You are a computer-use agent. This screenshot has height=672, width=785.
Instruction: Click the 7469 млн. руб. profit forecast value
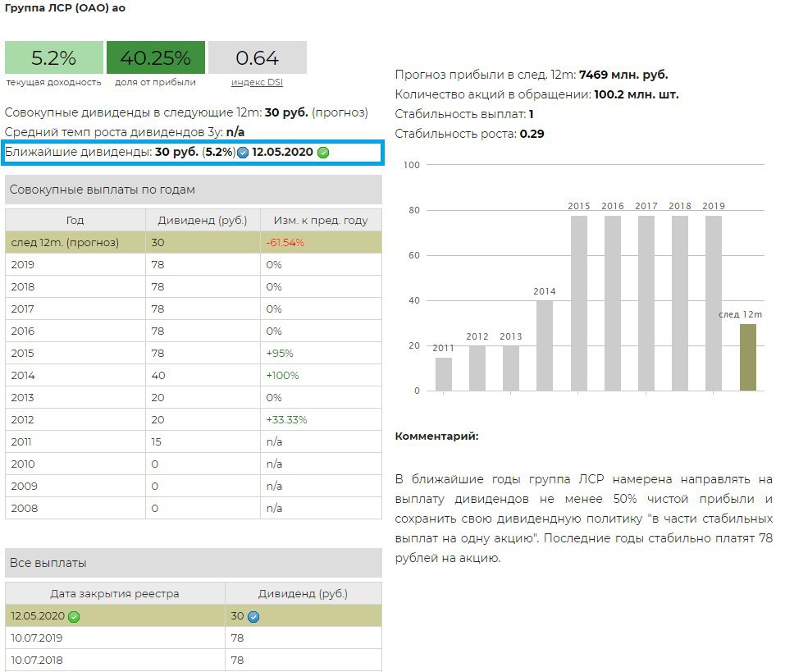[x=623, y=75]
